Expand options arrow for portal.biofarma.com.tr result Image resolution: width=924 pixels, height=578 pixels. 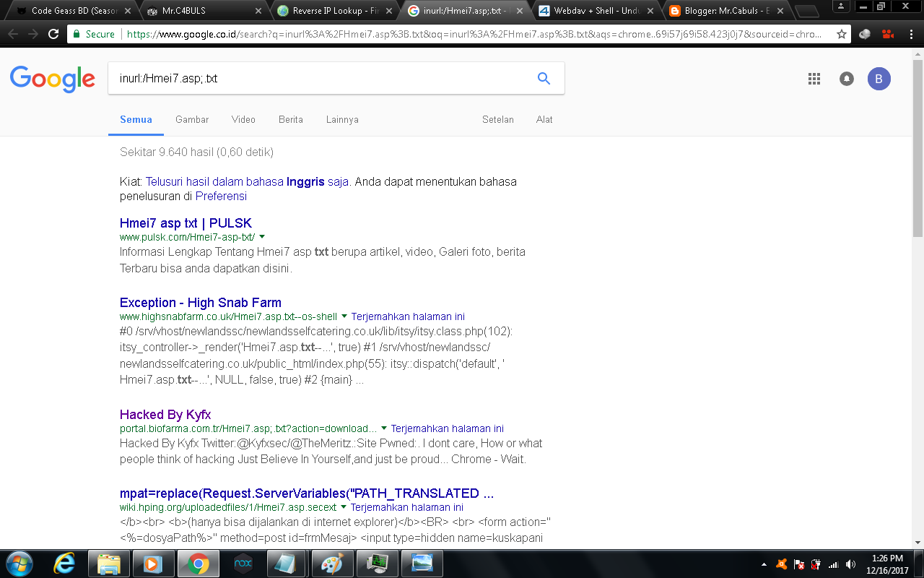click(384, 428)
